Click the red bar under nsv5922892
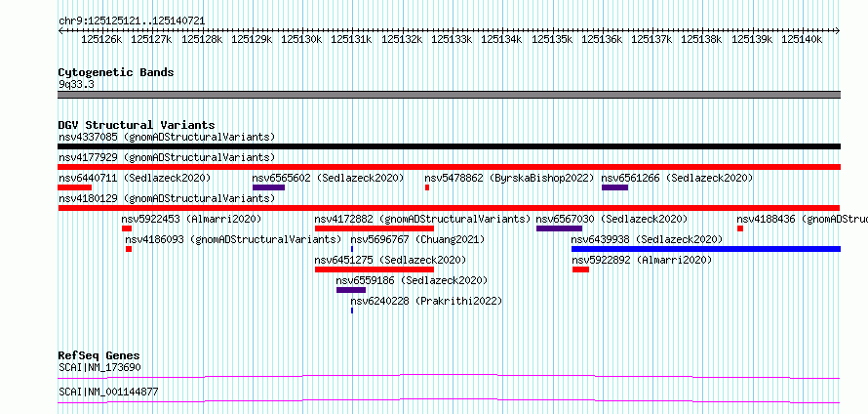This screenshot has height=414, width=868. 580,269
